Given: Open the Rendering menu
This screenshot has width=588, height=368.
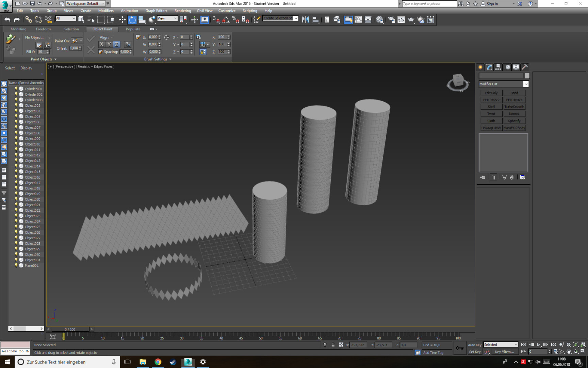Looking at the screenshot, I should 183,11.
